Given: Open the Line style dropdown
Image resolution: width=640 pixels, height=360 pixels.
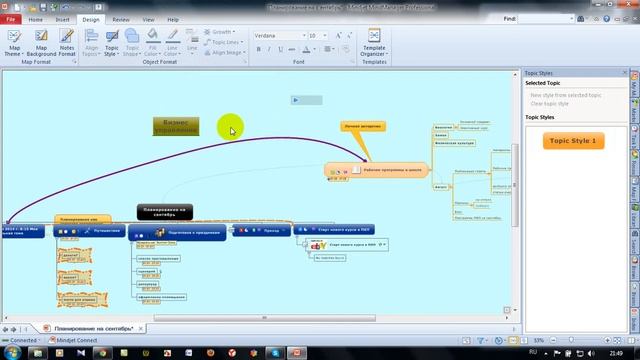Looking at the screenshot, I should point(192,43).
